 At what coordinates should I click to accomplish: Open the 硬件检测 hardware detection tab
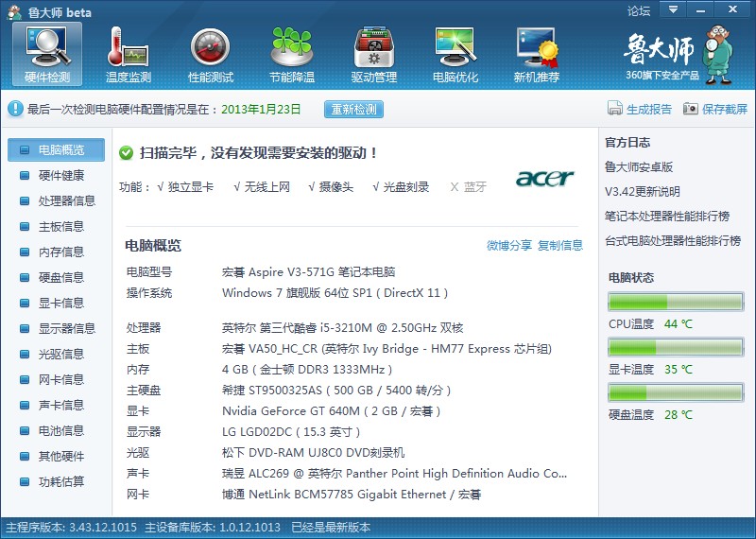tap(47, 54)
